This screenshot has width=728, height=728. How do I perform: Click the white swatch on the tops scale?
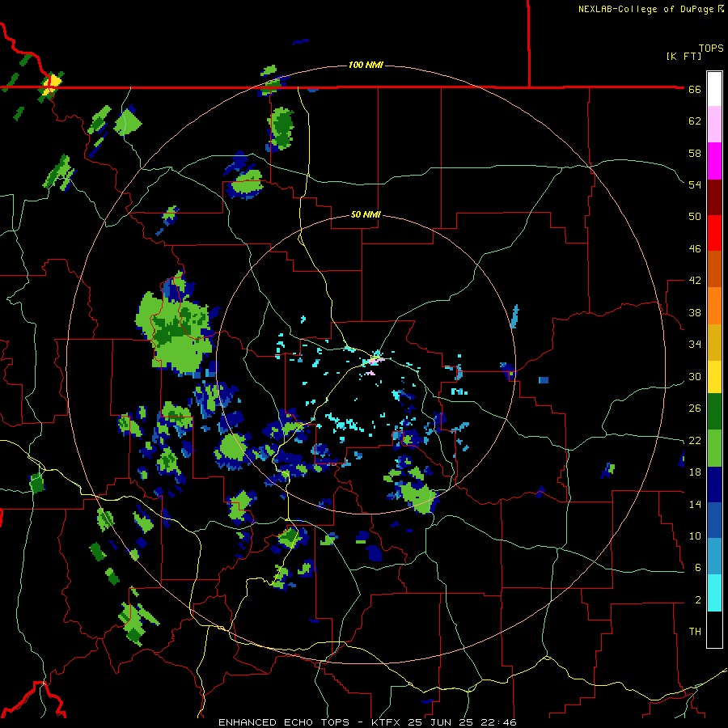(x=714, y=89)
